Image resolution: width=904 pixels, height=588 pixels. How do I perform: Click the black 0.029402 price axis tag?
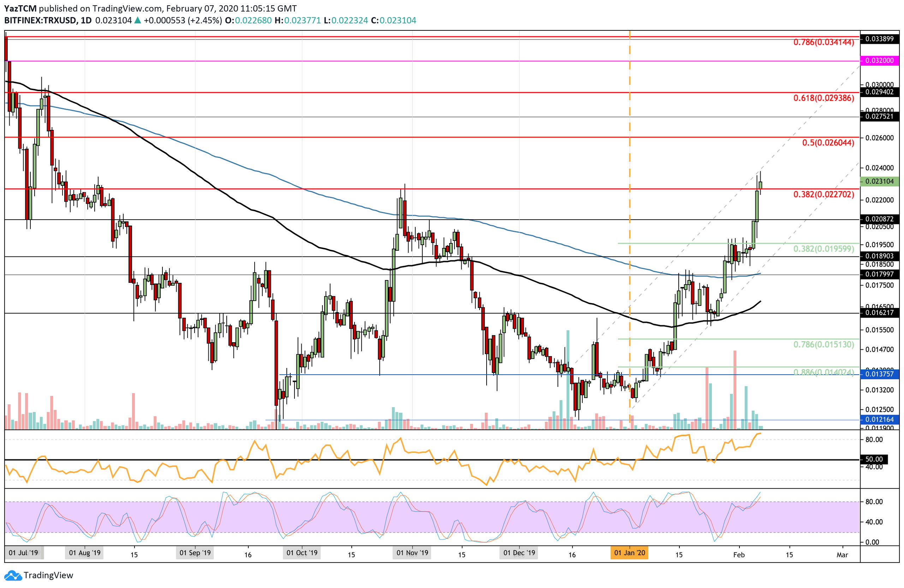(880, 92)
